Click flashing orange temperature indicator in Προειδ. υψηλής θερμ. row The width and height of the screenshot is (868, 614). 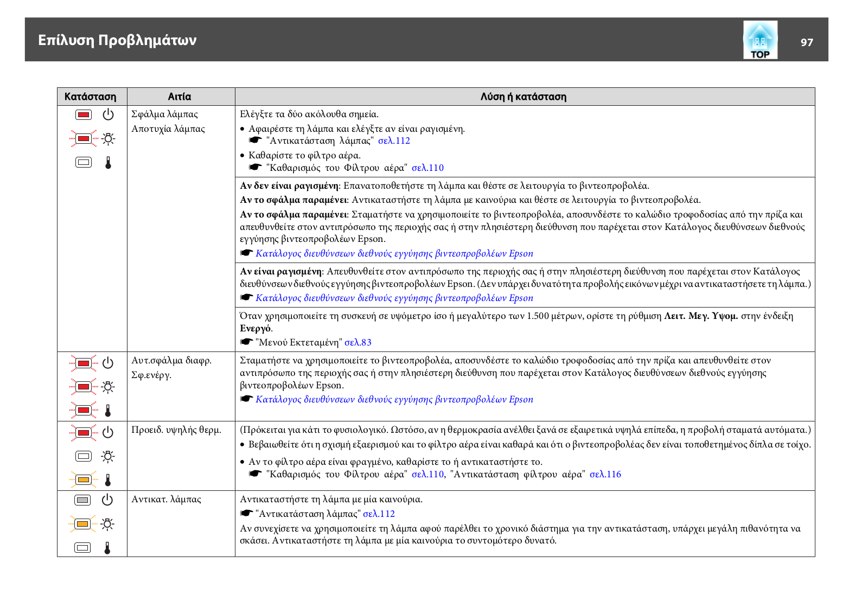point(84,479)
